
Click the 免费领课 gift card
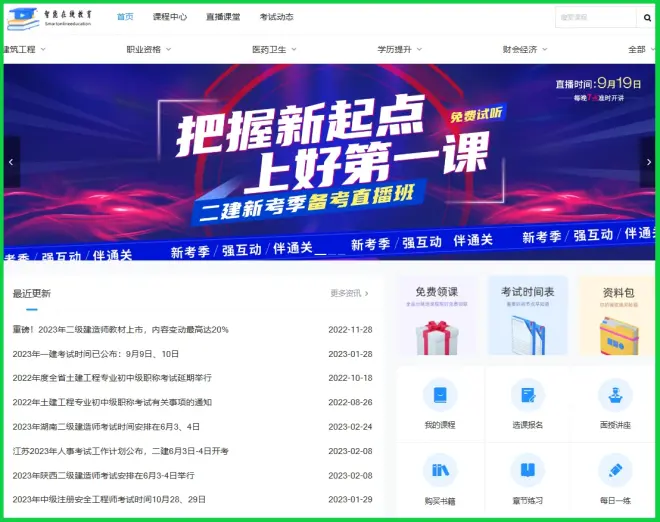pyautogui.click(x=436, y=317)
